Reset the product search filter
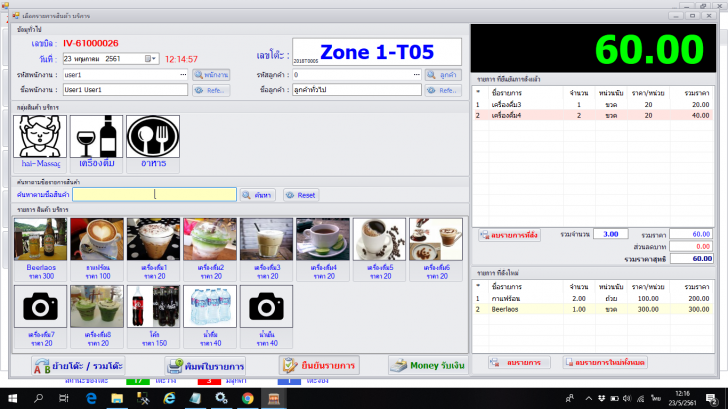Viewport: 728px width, 409px height. point(301,195)
